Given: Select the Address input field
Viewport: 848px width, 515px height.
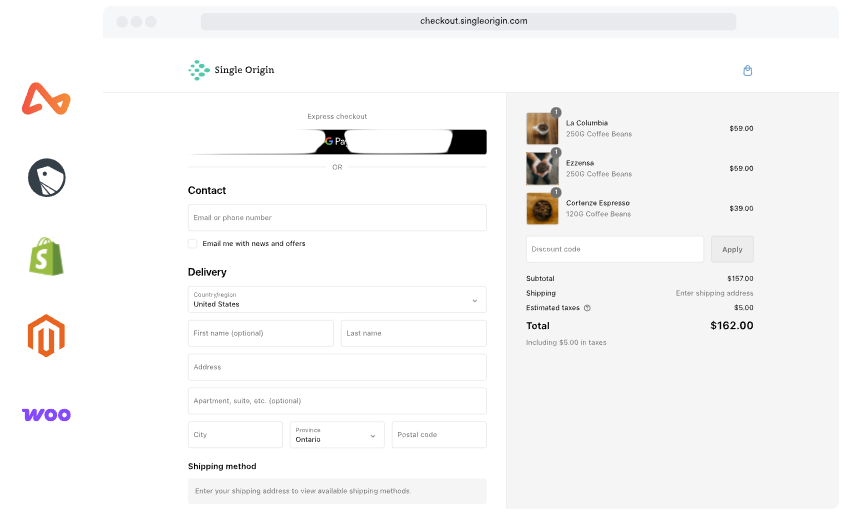Looking at the screenshot, I should [x=337, y=367].
